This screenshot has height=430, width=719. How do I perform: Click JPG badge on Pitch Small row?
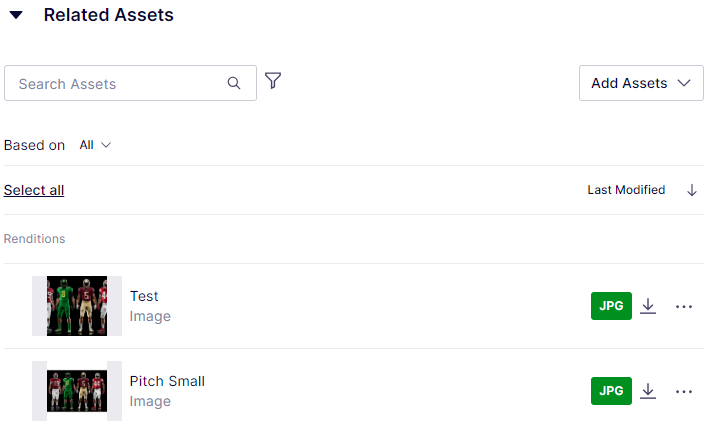tap(611, 391)
